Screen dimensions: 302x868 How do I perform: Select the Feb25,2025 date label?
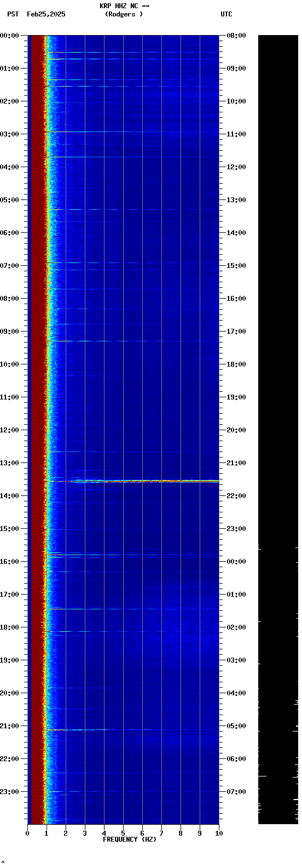46,14
